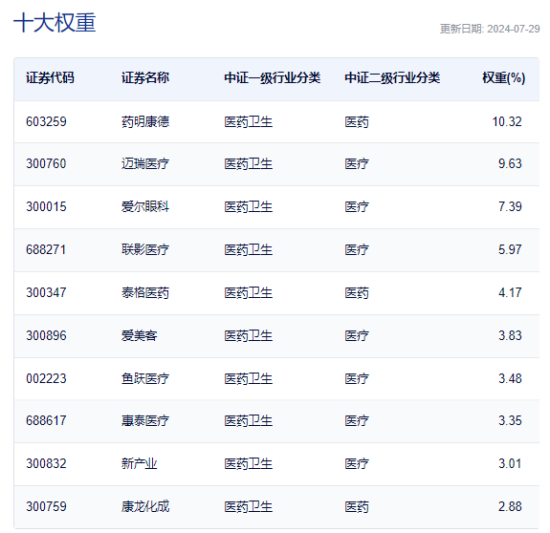Click weight value 9.63

[x=510, y=164]
